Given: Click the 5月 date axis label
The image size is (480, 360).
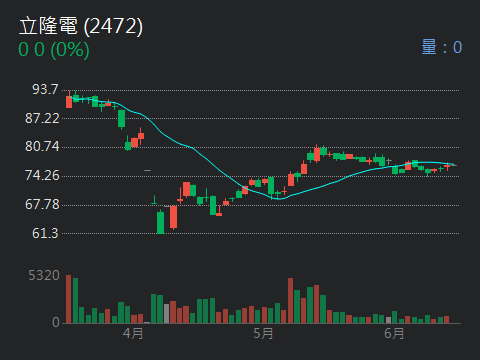Looking at the screenshot, I should pyautogui.click(x=263, y=333).
